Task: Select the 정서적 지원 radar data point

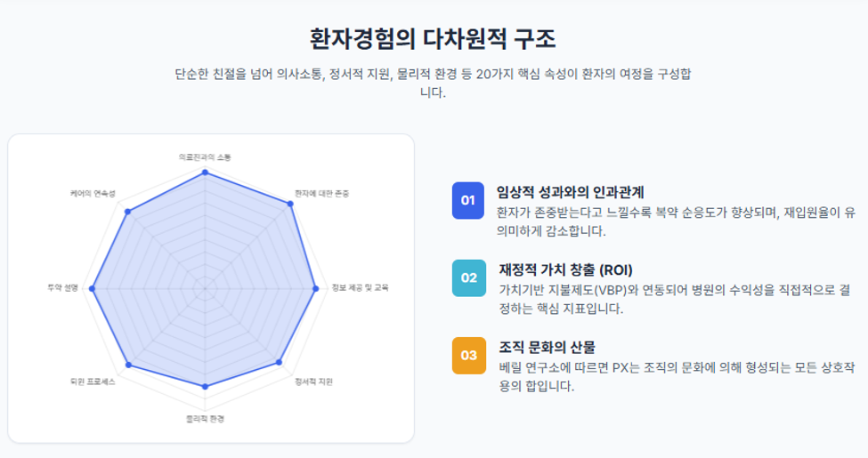Action: point(279,362)
